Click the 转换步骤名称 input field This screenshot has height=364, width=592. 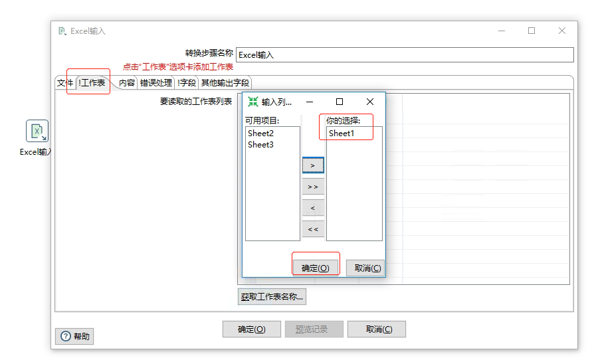coord(405,54)
